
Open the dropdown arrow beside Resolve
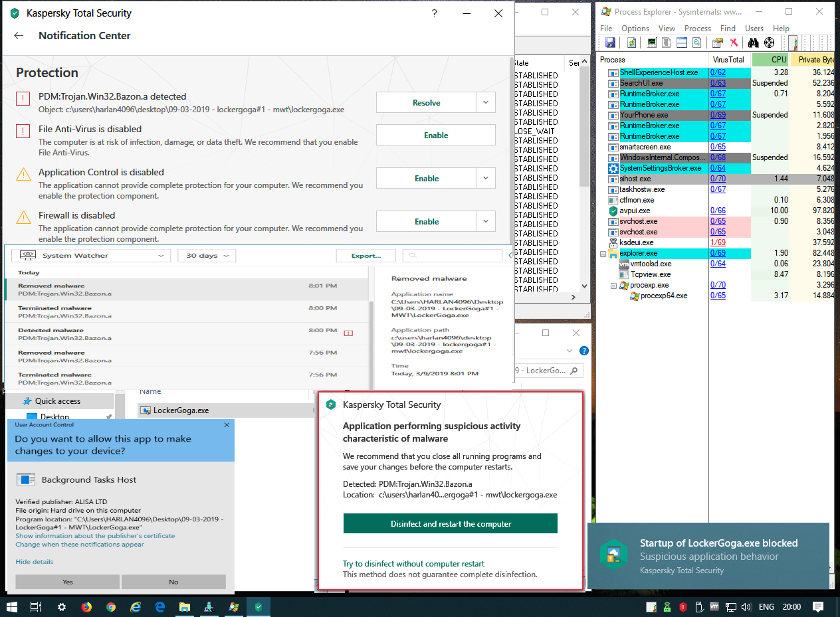tap(486, 102)
